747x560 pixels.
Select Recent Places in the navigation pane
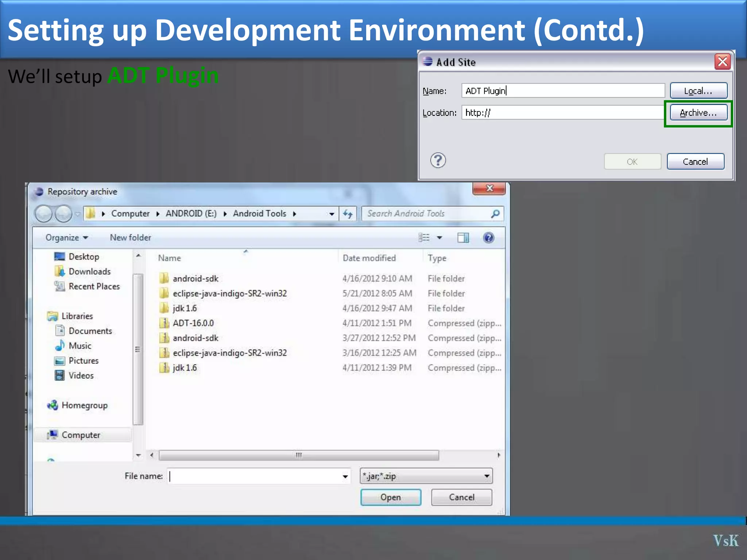pos(94,287)
